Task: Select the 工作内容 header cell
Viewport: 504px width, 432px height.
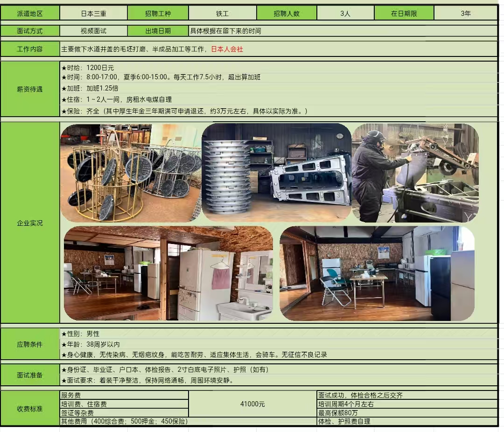Action: 30,49
